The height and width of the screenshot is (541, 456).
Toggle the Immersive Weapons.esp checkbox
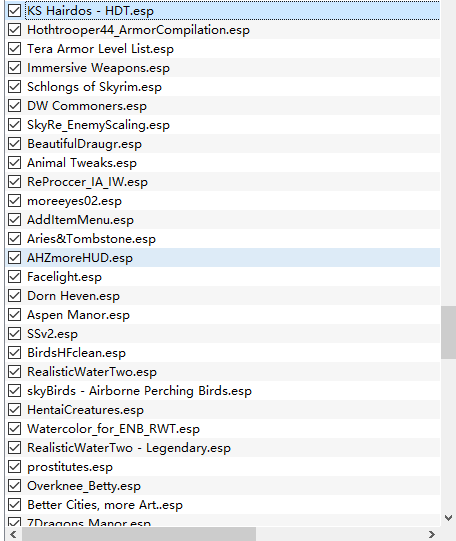pyautogui.click(x=14, y=68)
